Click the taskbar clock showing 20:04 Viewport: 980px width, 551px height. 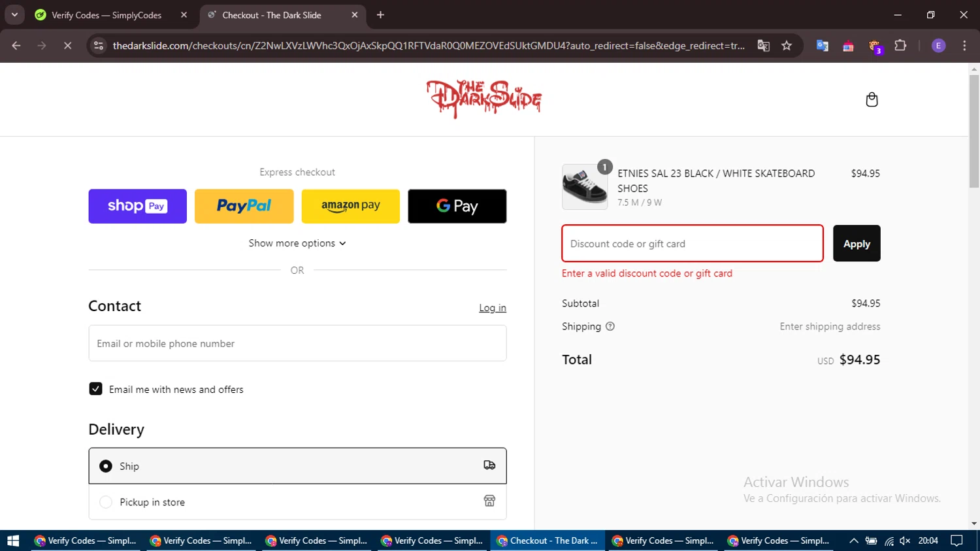[x=928, y=541]
